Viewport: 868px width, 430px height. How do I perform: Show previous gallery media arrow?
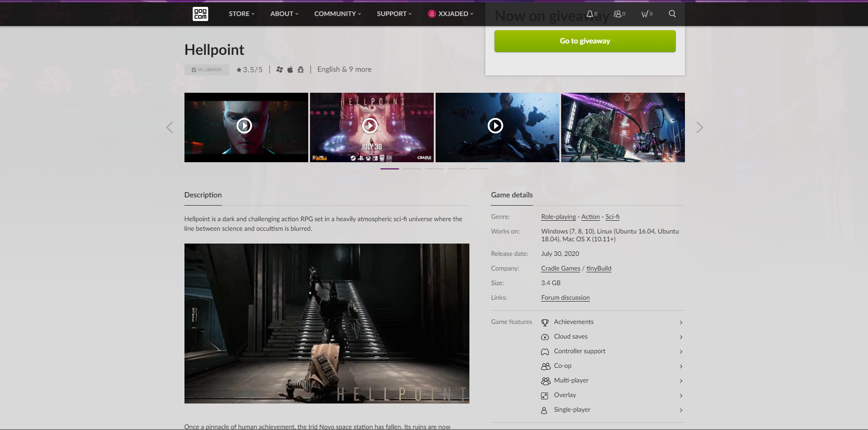(169, 127)
